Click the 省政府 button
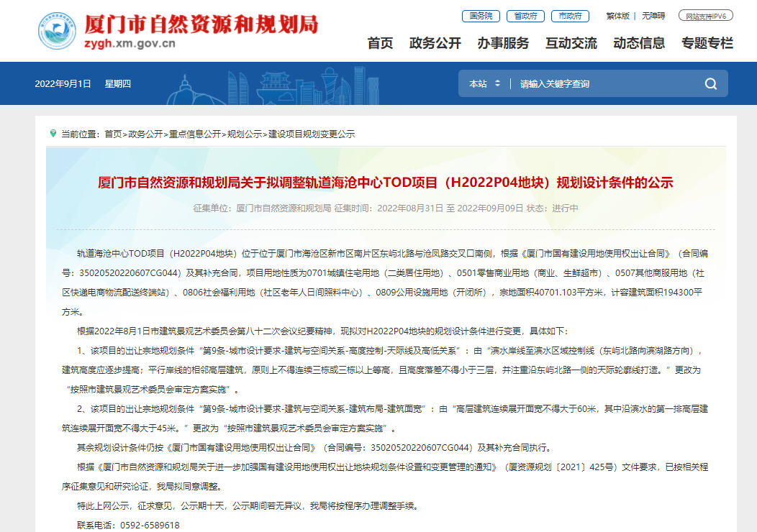Screen dimensions: 757x532 click(x=525, y=16)
